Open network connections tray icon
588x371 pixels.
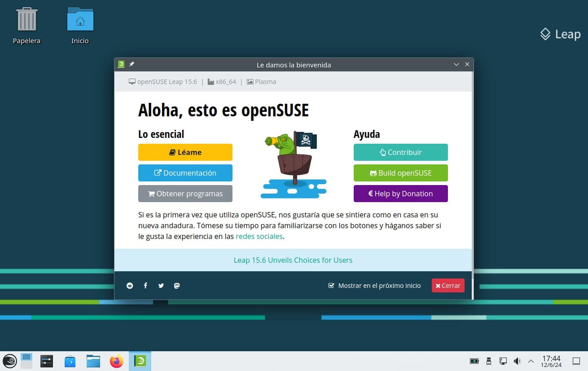pos(503,361)
